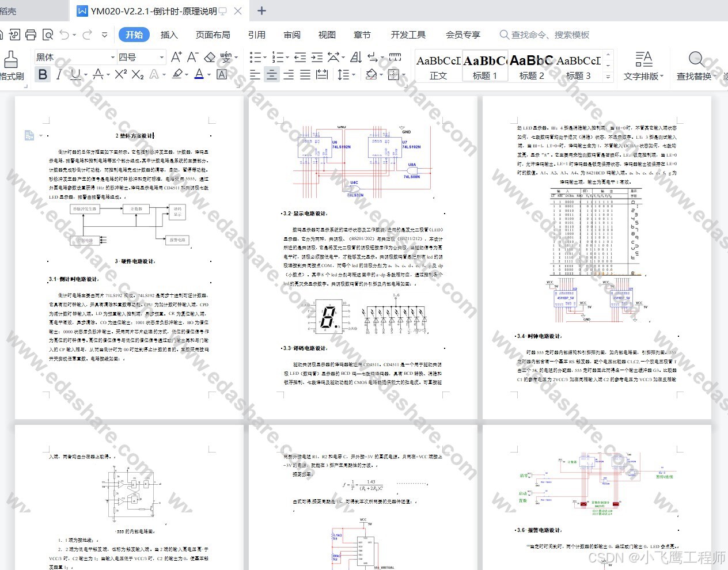Screen dimensions: 728x570
Task: Click the phonetic guide (wén) icon
Action: point(225,57)
